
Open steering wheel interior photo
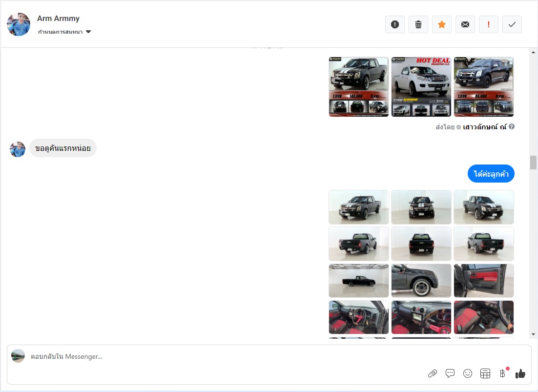coord(359,317)
